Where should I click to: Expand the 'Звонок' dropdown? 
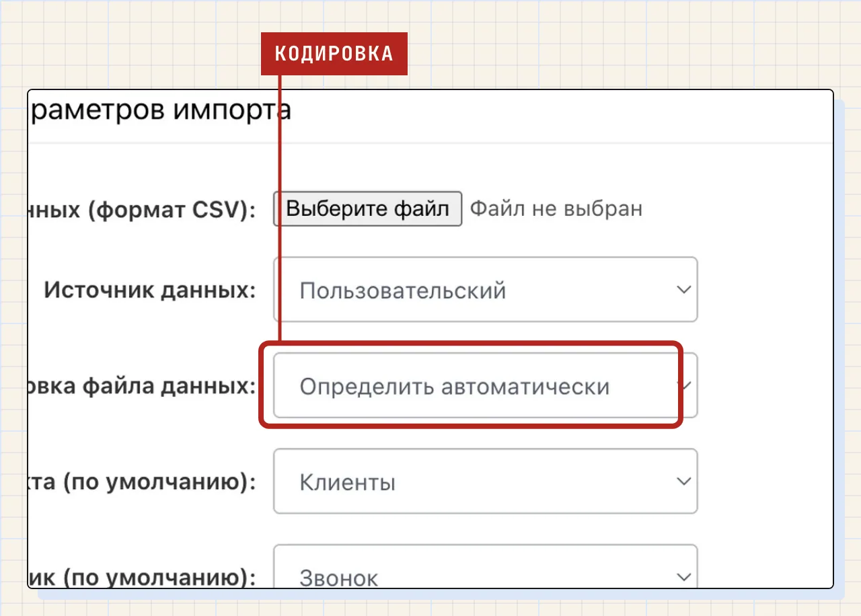(485, 566)
